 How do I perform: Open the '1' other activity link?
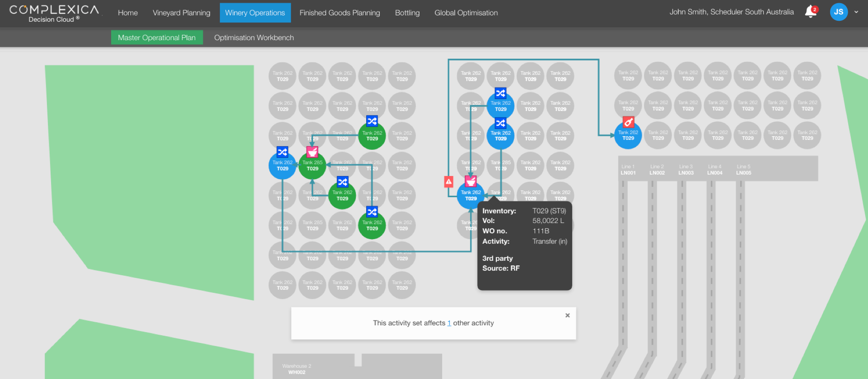[x=449, y=323]
